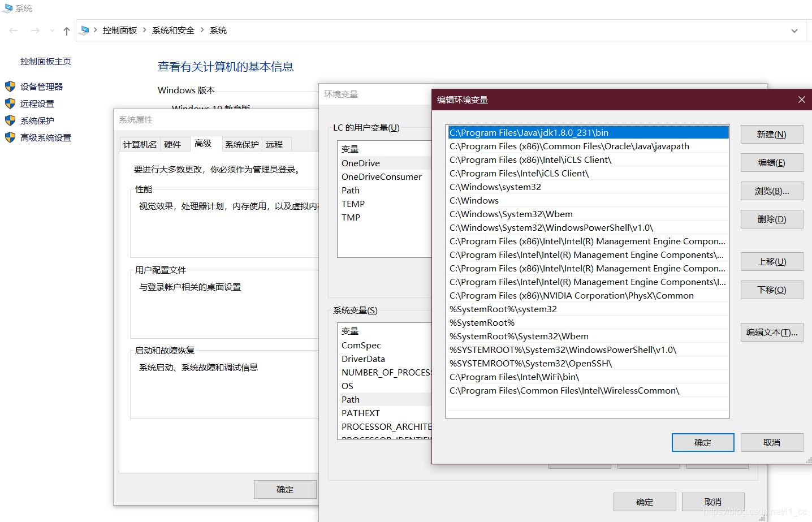This screenshot has width=812, height=522.
Task: Click the shield icon beside 系统保护
Action: point(10,120)
